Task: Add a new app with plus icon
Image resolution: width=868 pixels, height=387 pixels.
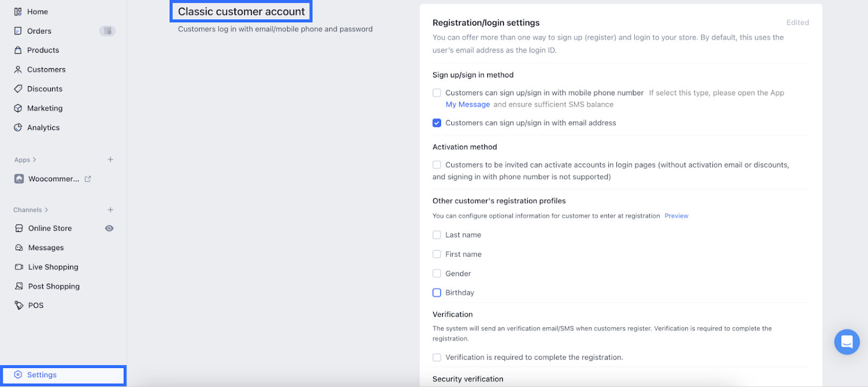Action: [110, 159]
